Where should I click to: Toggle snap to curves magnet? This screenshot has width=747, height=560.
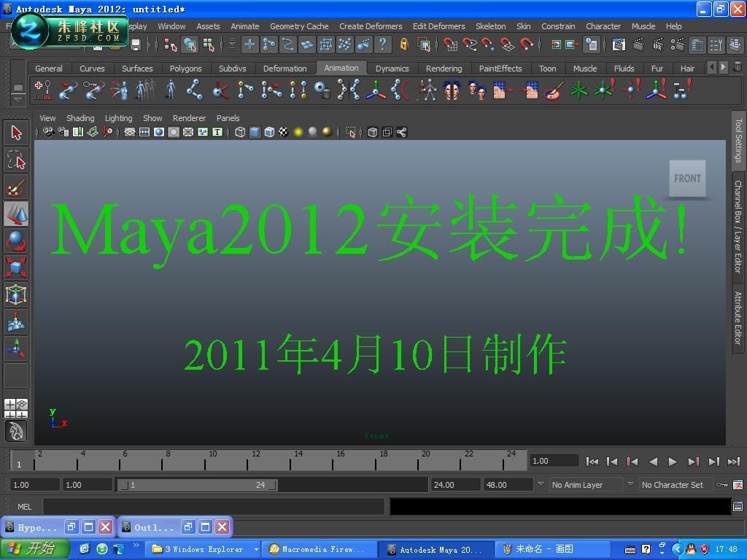pyautogui.click(x=469, y=44)
